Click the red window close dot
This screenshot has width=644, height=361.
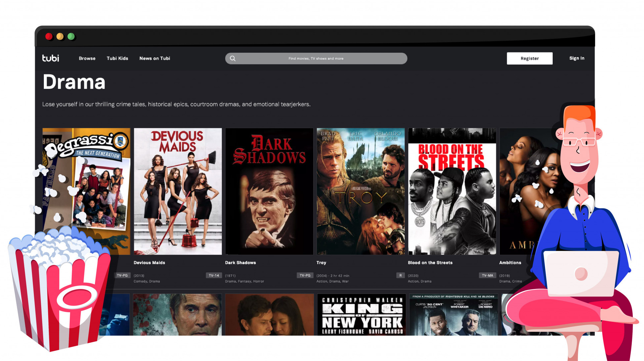(49, 36)
